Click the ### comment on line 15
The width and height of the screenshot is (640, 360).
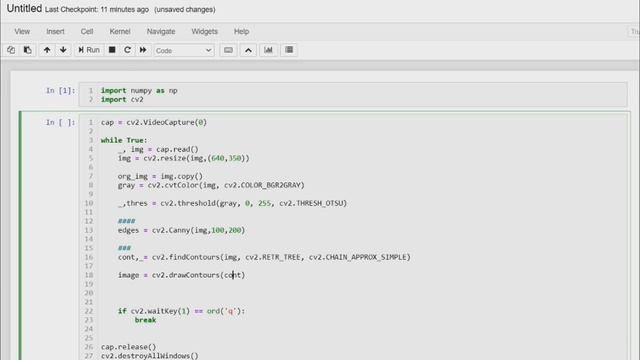tap(124, 248)
